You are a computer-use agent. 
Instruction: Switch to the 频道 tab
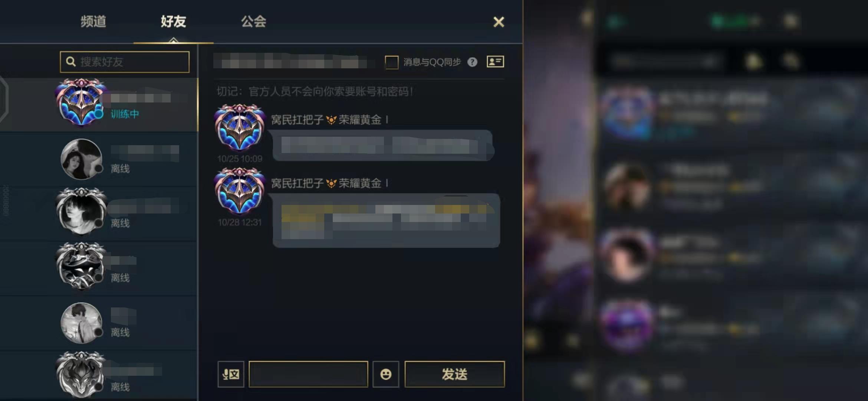coord(93,22)
